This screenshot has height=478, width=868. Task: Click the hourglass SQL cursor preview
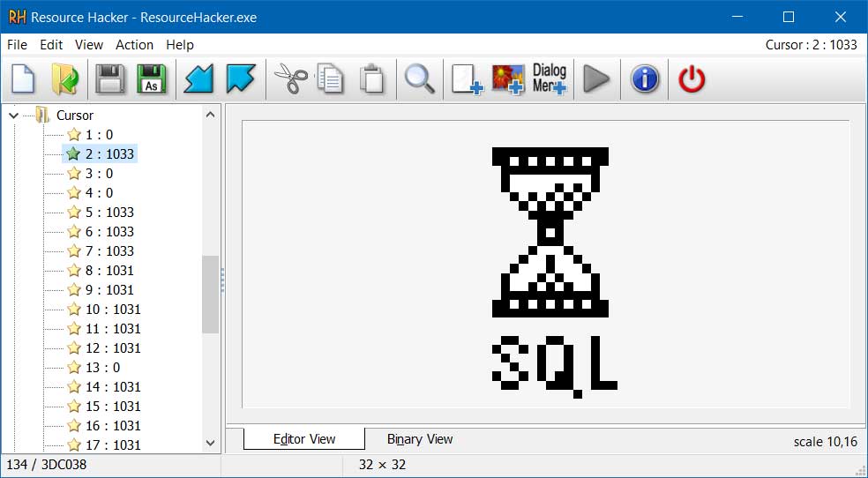(x=553, y=273)
